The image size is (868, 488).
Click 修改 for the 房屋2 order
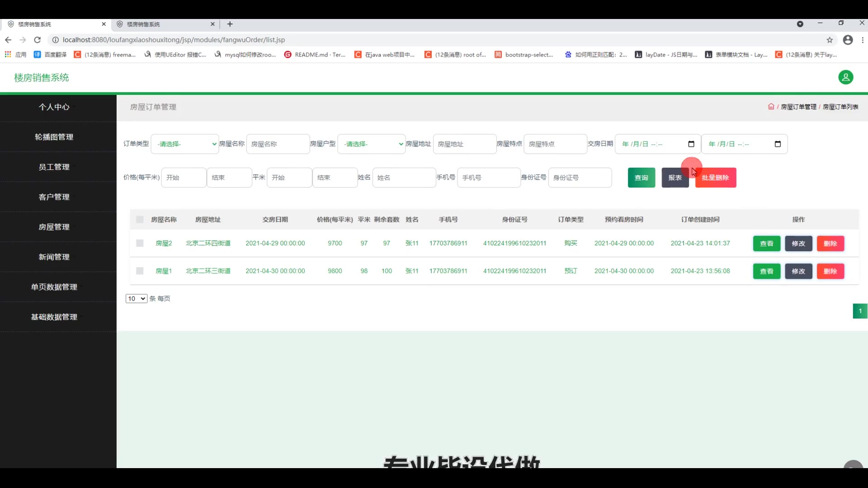click(798, 244)
